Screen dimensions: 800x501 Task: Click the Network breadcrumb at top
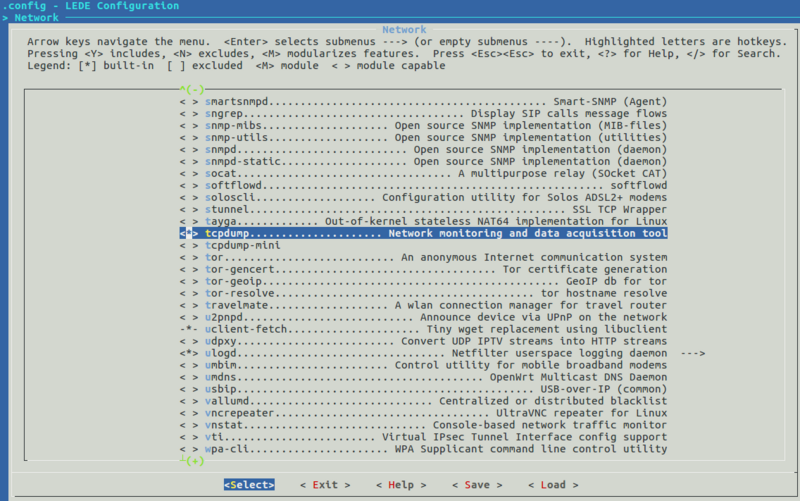click(37, 18)
